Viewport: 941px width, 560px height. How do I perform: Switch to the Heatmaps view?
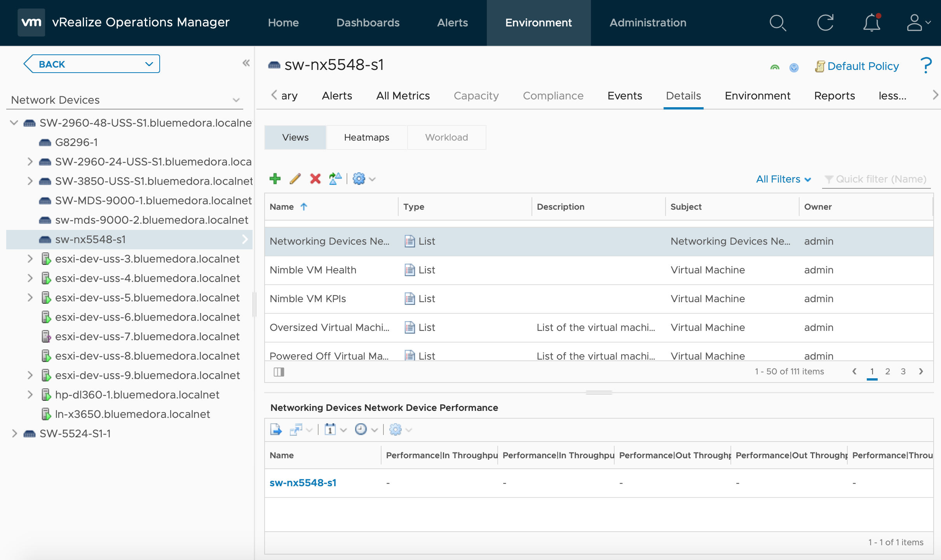[366, 137]
